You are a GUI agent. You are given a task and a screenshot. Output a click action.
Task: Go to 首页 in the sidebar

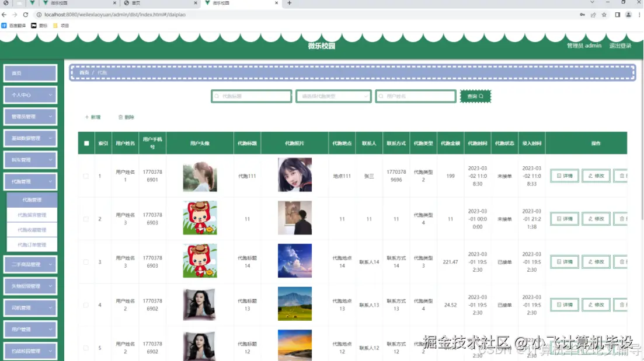pos(30,73)
